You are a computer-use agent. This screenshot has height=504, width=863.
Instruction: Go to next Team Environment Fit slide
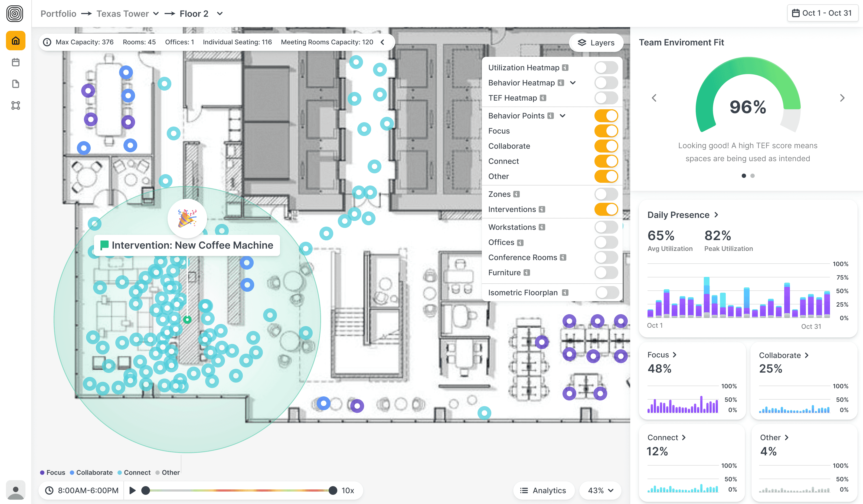point(842,98)
